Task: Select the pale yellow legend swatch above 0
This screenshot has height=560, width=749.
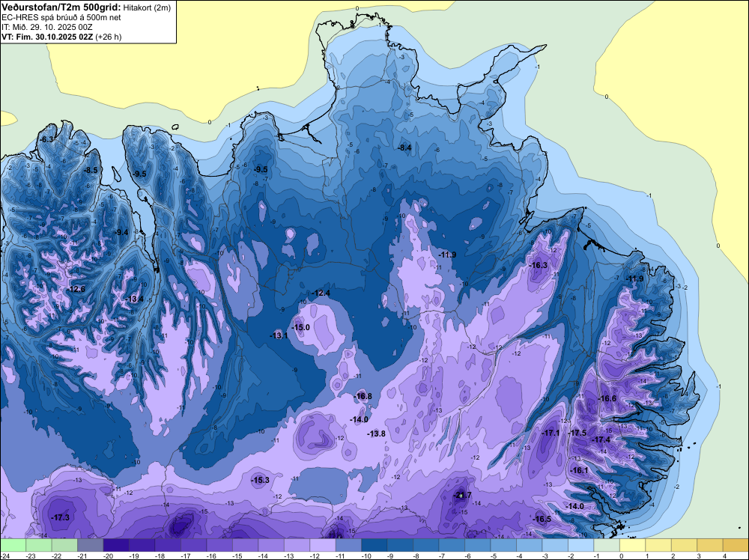Action: [x=632, y=545]
